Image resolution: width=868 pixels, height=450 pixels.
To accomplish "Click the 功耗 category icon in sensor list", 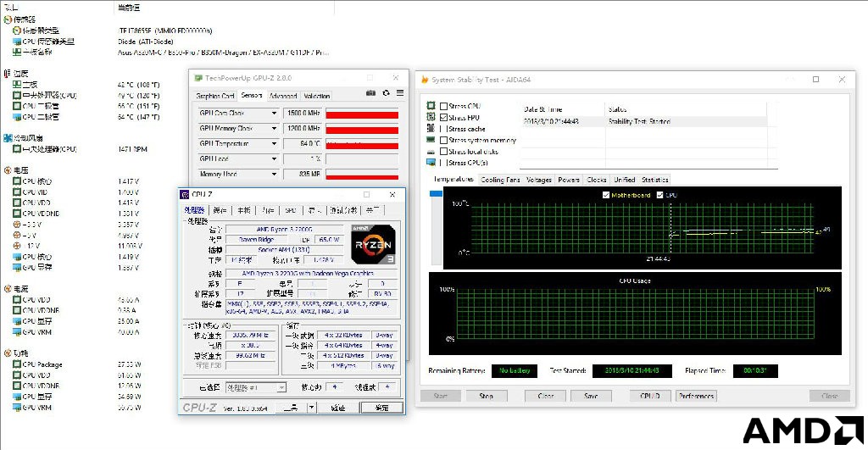I will pos(8,353).
